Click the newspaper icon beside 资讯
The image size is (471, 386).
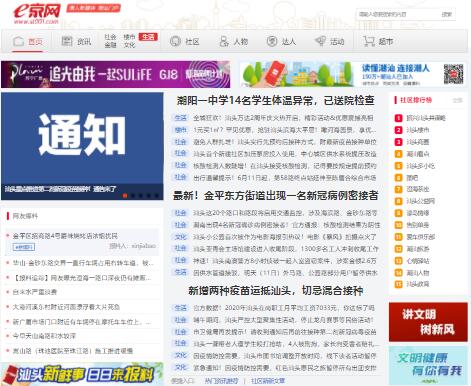(67, 41)
